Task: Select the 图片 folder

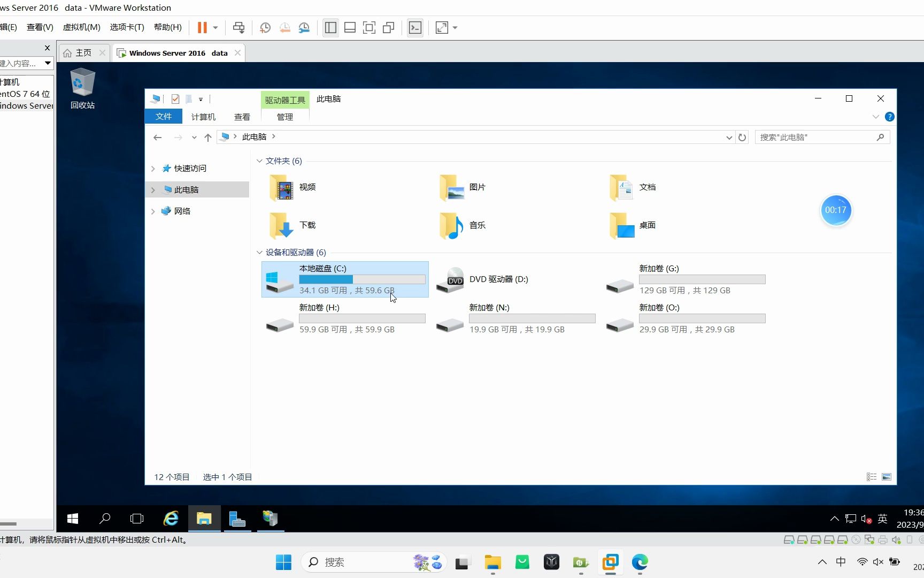Action: [463, 187]
